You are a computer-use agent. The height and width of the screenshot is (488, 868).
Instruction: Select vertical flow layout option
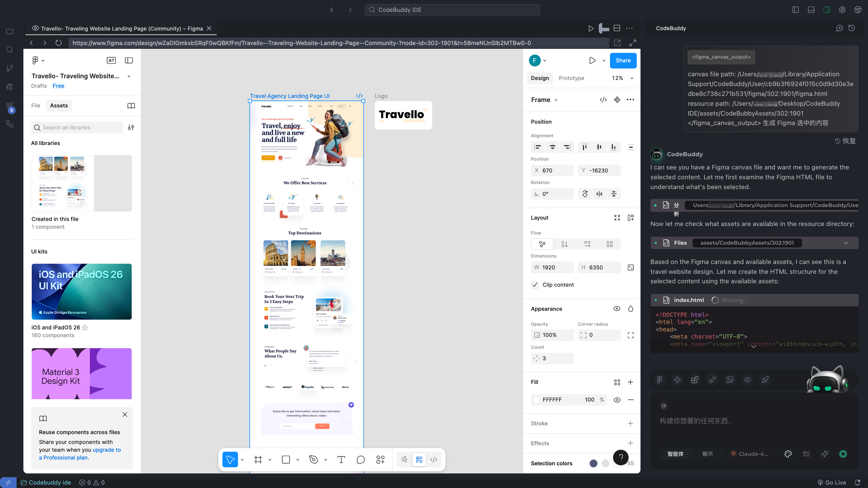[x=565, y=244]
